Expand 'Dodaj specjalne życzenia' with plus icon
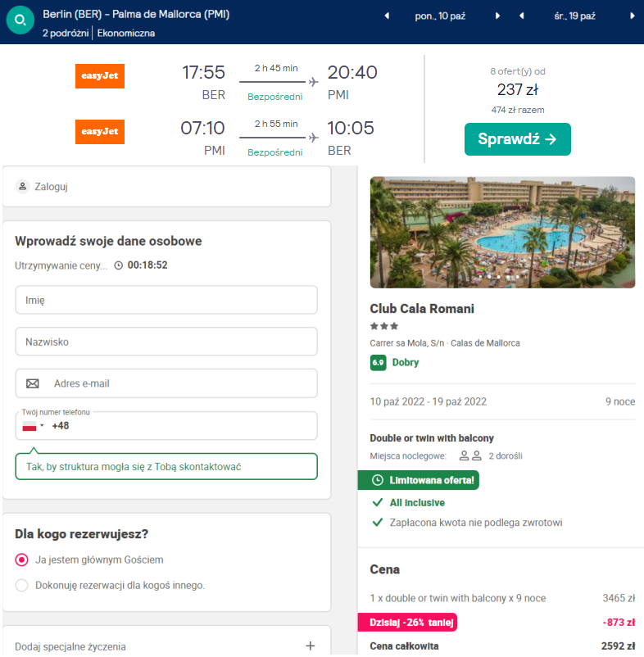The width and height of the screenshot is (644, 657). [311, 646]
